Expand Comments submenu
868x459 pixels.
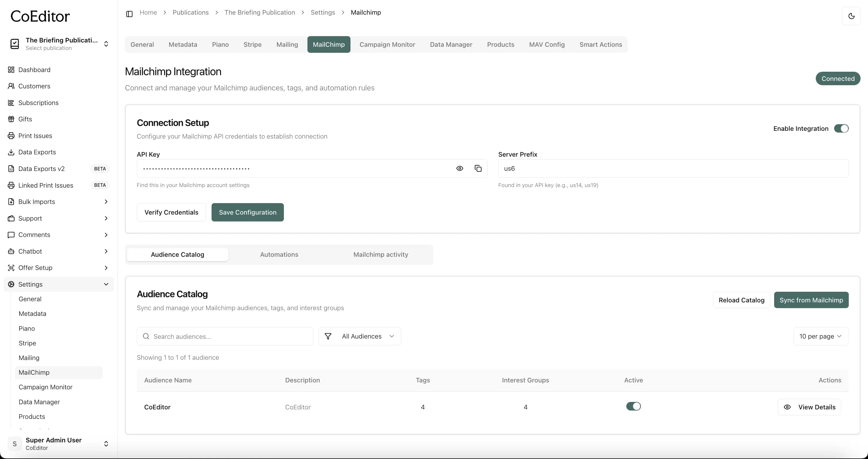106,235
